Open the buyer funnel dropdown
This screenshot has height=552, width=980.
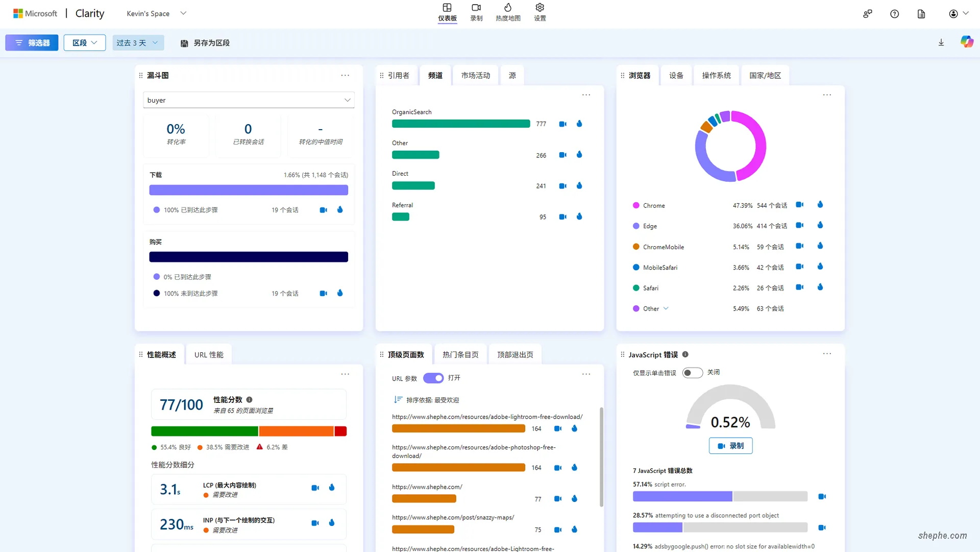coord(249,100)
